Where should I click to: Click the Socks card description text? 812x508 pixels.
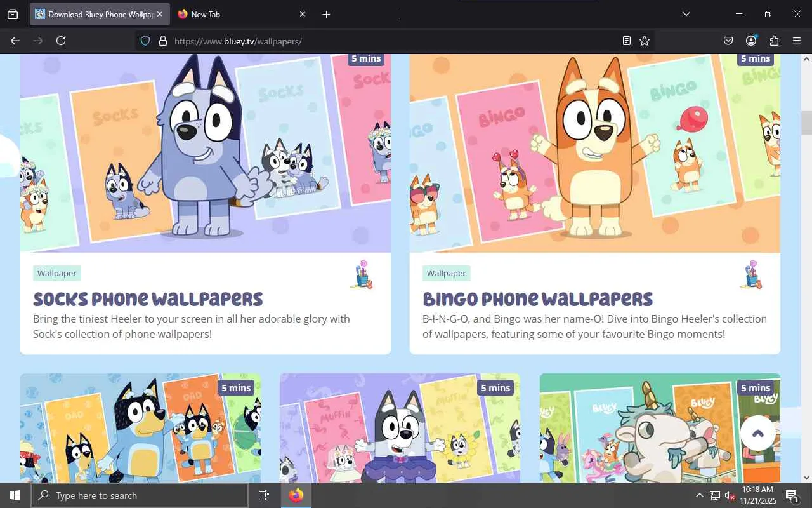pos(192,326)
